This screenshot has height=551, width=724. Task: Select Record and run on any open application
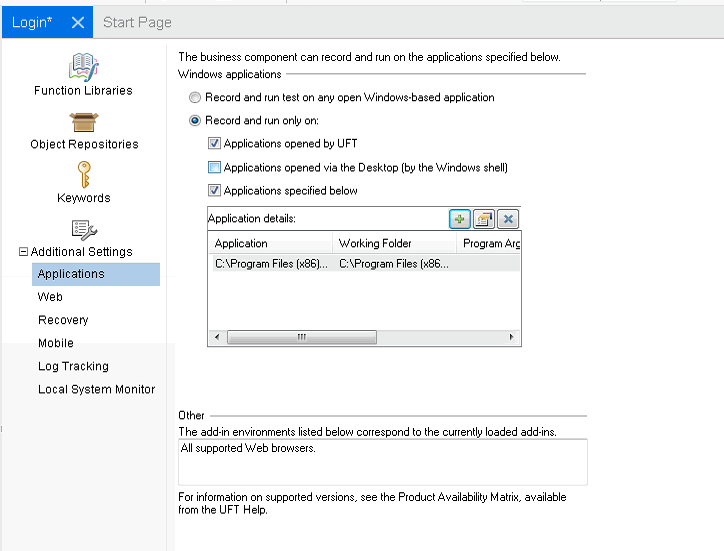tap(195, 97)
